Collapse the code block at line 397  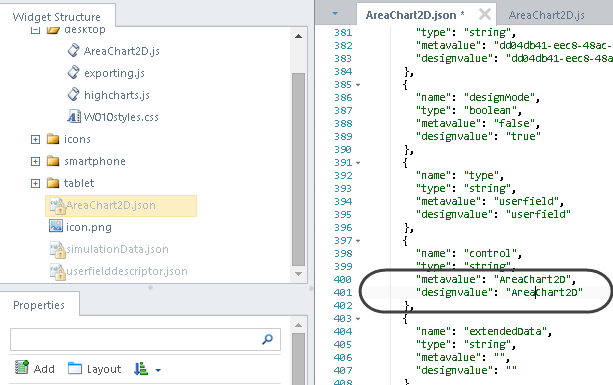358,241
